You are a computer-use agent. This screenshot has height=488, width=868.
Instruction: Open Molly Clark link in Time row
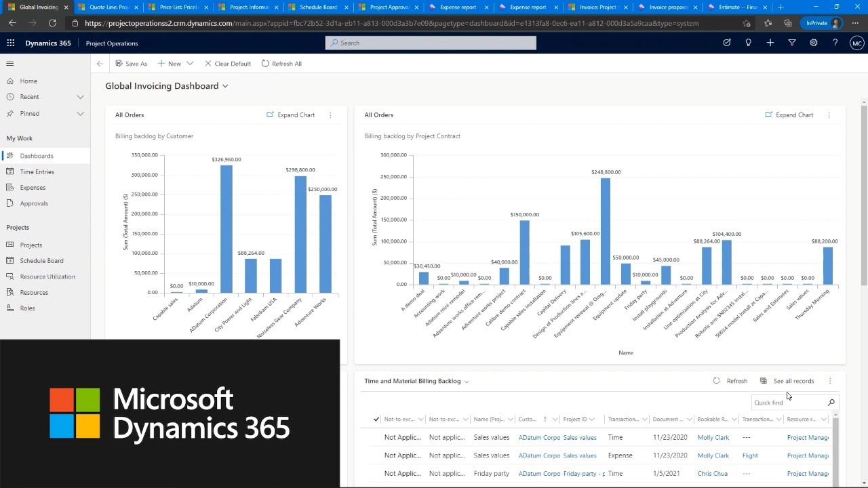(x=713, y=438)
